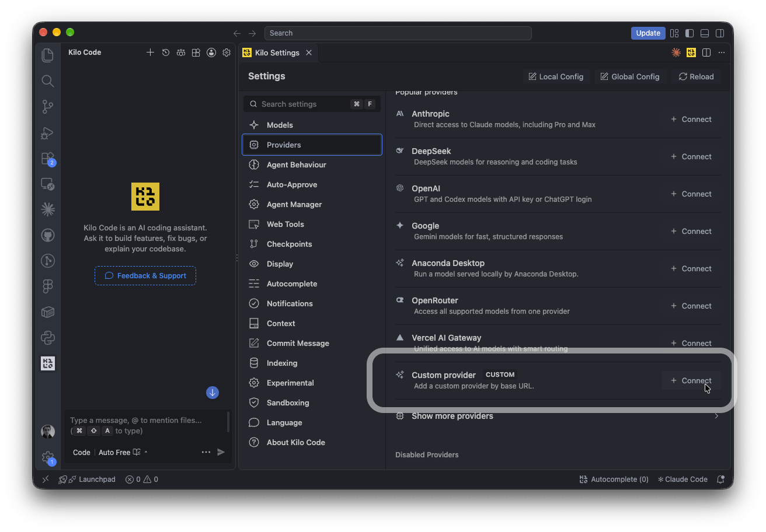
Task: Connect the Google provider
Action: point(691,231)
